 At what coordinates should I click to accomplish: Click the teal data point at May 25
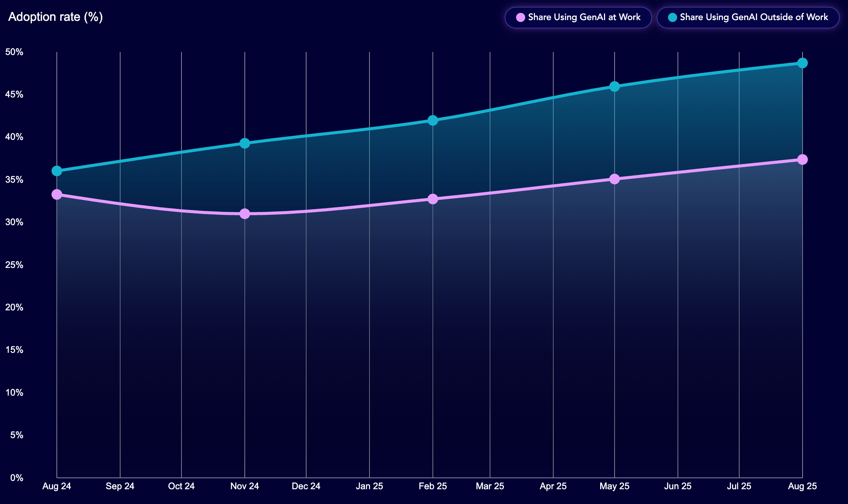615,87
